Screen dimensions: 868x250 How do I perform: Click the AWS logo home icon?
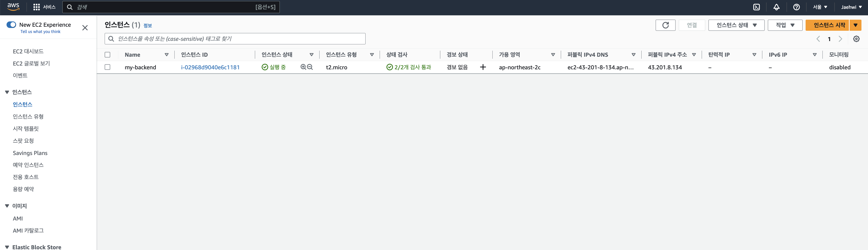coord(14,7)
